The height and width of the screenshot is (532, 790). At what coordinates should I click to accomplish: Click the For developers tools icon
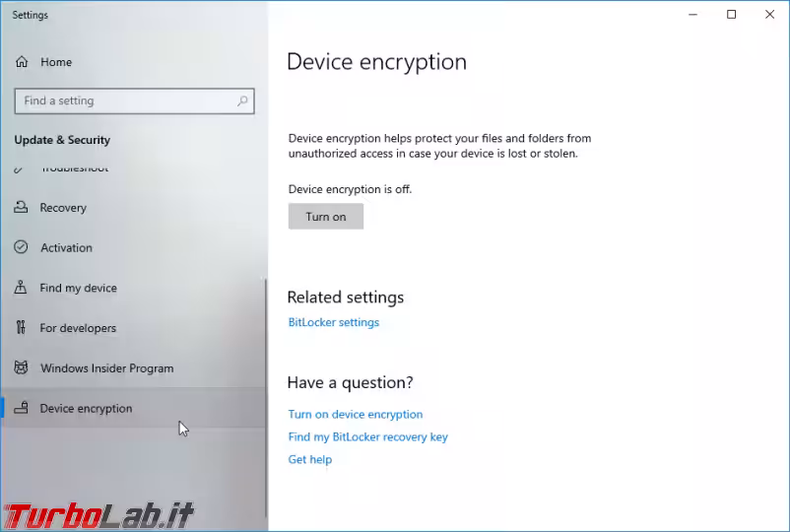21,327
